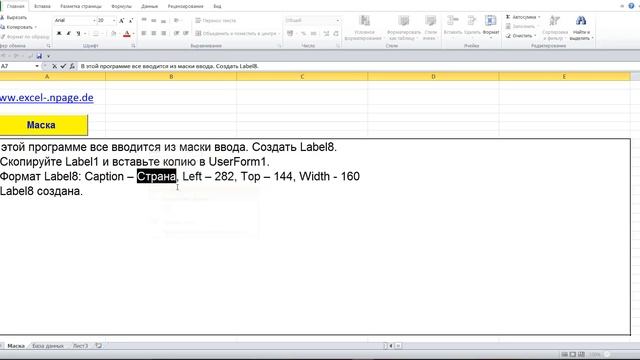Switch to the База данных sheet tab

click(48, 346)
